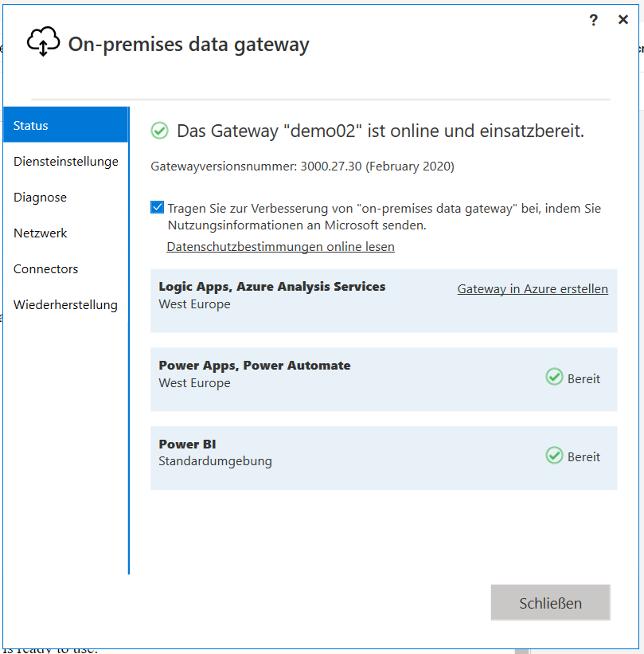Click the On-premises data gateway cloud logo

tap(43, 41)
